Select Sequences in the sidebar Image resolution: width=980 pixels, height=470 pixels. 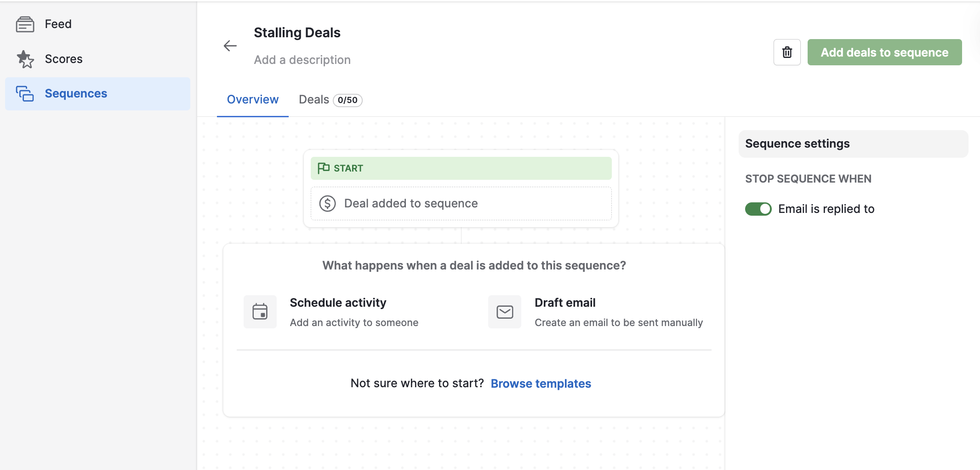[97, 94]
